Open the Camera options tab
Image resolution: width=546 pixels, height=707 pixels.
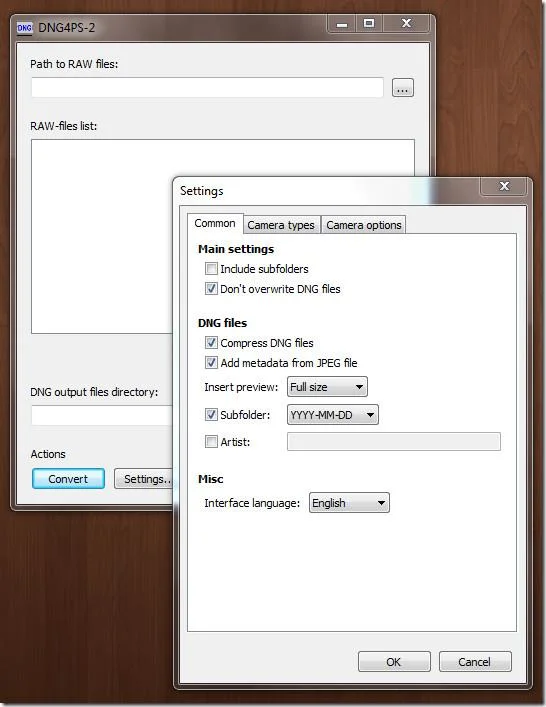coord(363,225)
